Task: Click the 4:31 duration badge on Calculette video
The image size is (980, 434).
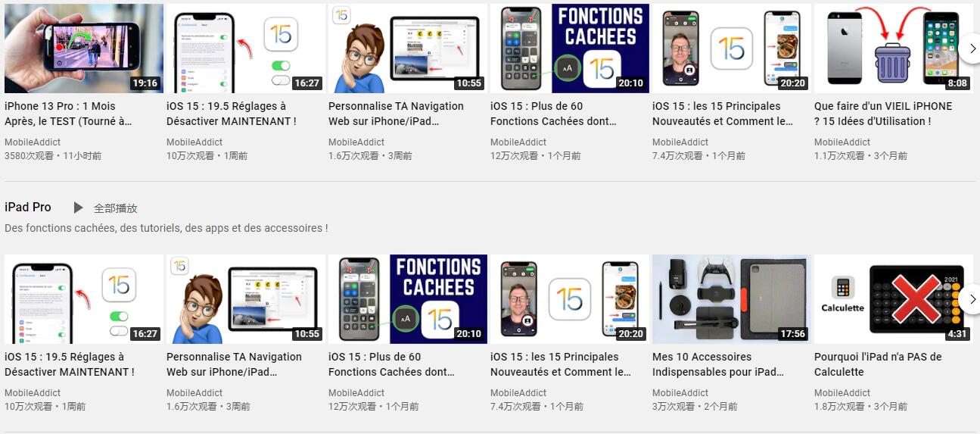Action: click(957, 334)
